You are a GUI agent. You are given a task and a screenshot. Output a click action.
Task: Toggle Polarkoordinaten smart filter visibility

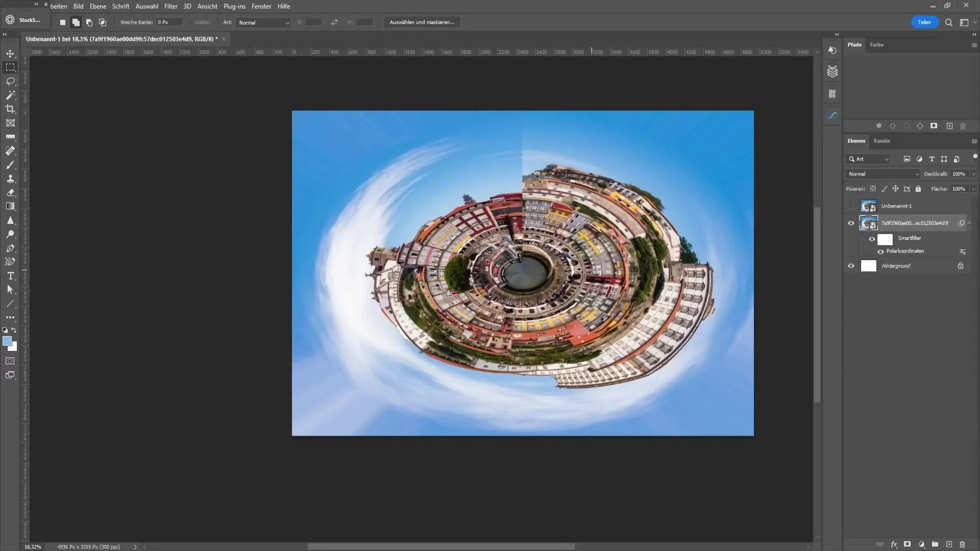(880, 251)
